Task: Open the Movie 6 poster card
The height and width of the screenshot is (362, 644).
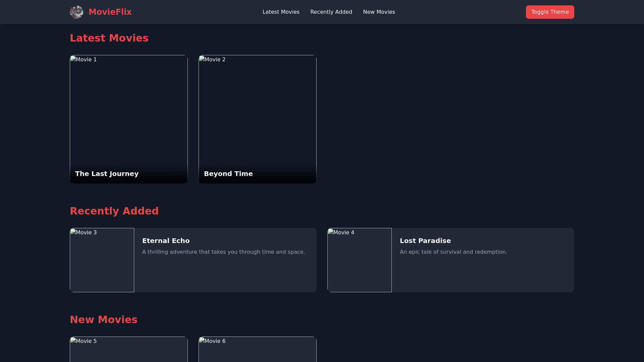Action: (257, 350)
